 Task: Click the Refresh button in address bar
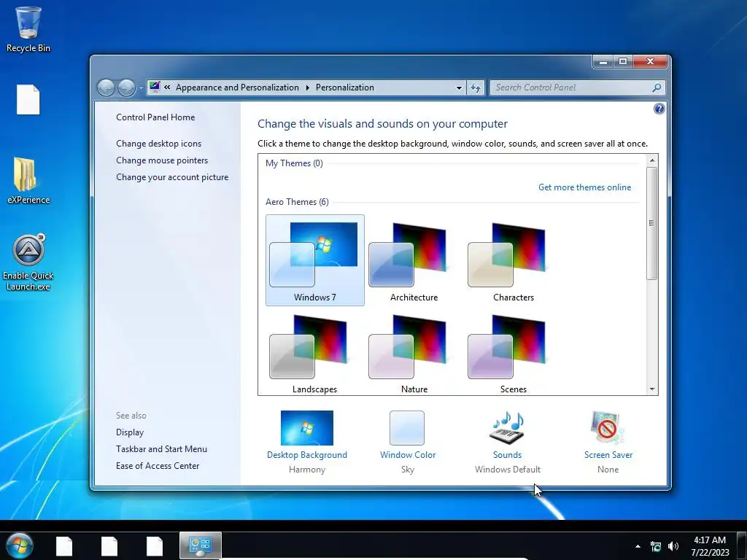click(x=476, y=87)
